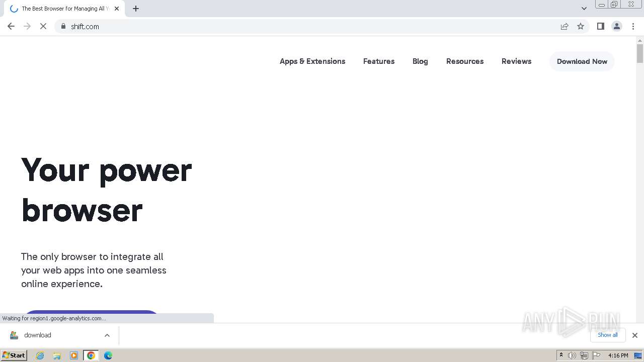Open the Apps & Extensions menu
The width and height of the screenshot is (644, 362).
[312, 61]
